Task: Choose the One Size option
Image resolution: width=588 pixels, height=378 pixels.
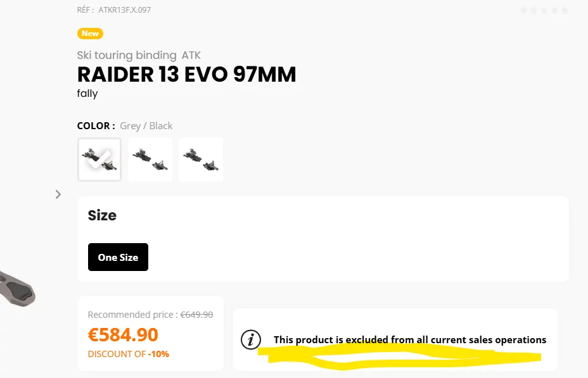Action: [118, 257]
